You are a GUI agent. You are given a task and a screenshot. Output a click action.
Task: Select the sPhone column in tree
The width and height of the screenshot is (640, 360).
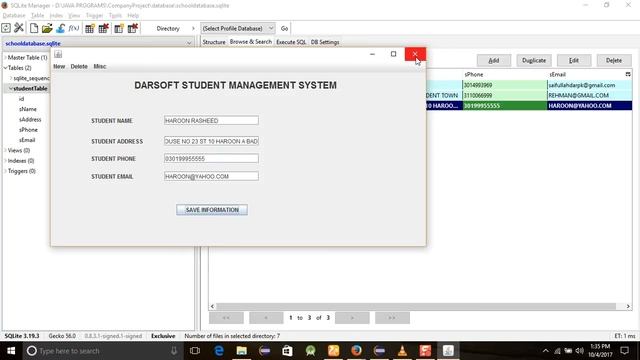(28, 130)
